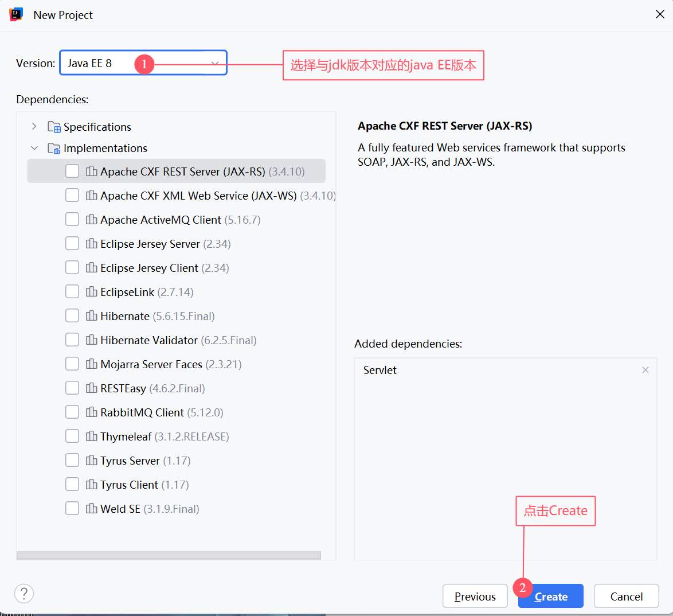Check the Hibernate (5.6.15.Final) box
Screen dimensions: 673x616
pyautogui.click(x=72, y=315)
